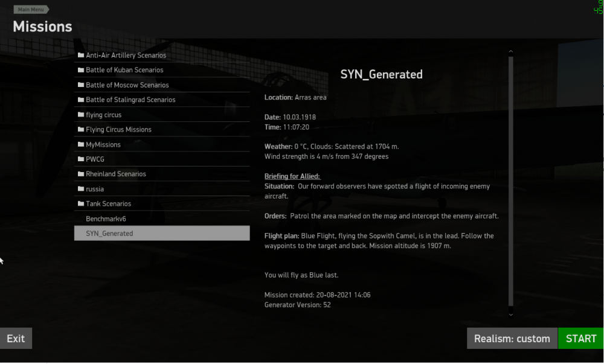This screenshot has height=364, width=604.
Task: Click the folder icon beside lowercase flying circus
Action: 81,115
